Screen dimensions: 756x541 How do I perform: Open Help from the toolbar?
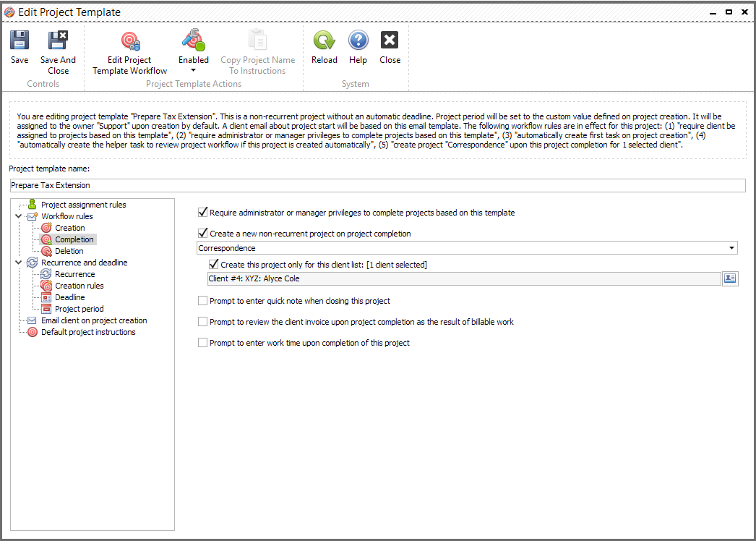point(358,47)
